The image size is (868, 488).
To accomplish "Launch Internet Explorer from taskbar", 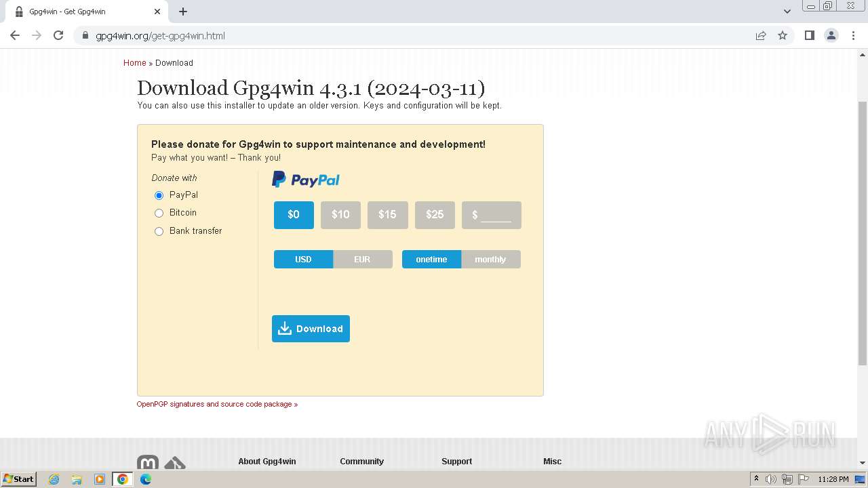I will (x=54, y=479).
